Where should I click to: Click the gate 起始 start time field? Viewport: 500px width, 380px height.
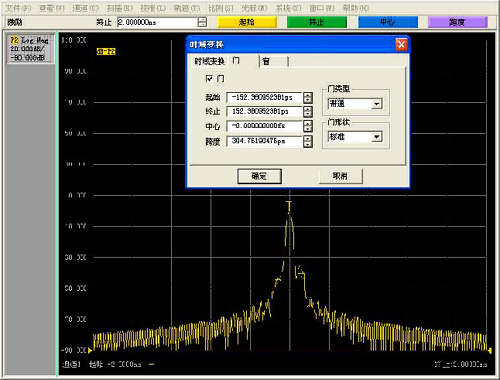click(264, 97)
